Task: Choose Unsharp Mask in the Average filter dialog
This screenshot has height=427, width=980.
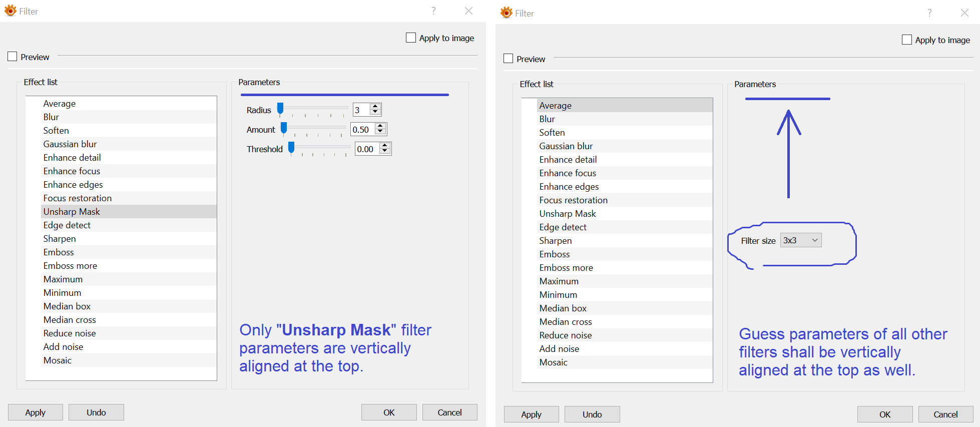Action: point(625,214)
